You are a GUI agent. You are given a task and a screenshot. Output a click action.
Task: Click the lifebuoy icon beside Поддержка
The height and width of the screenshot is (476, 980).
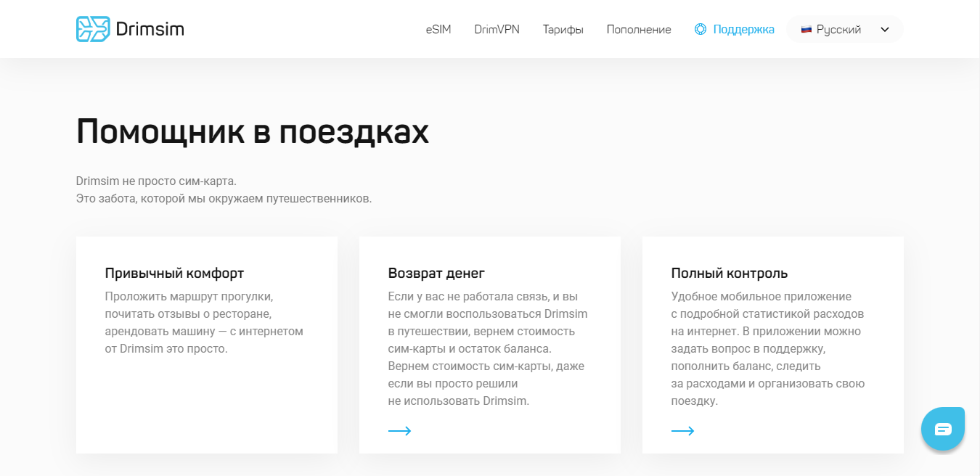701,30
